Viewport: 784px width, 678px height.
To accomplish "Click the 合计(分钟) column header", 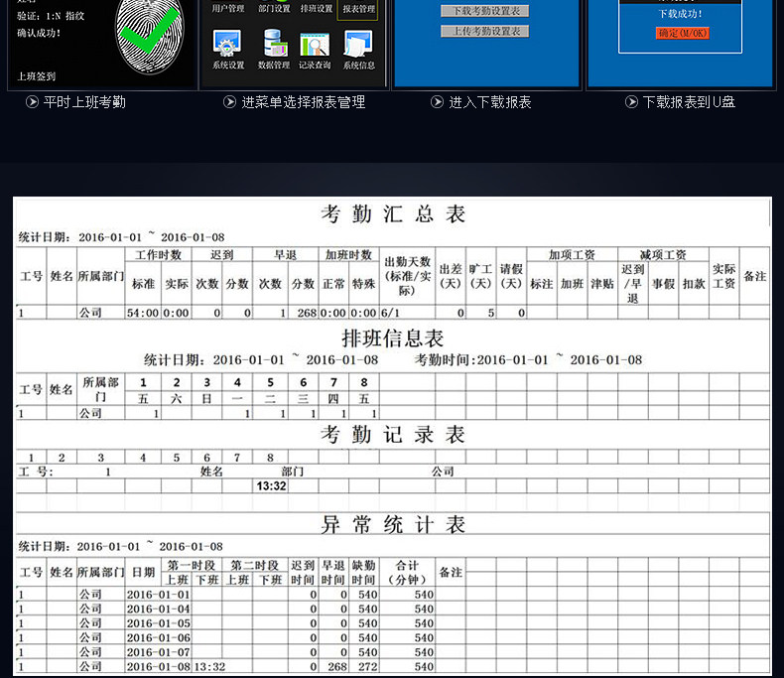I will pyautogui.click(x=407, y=573).
